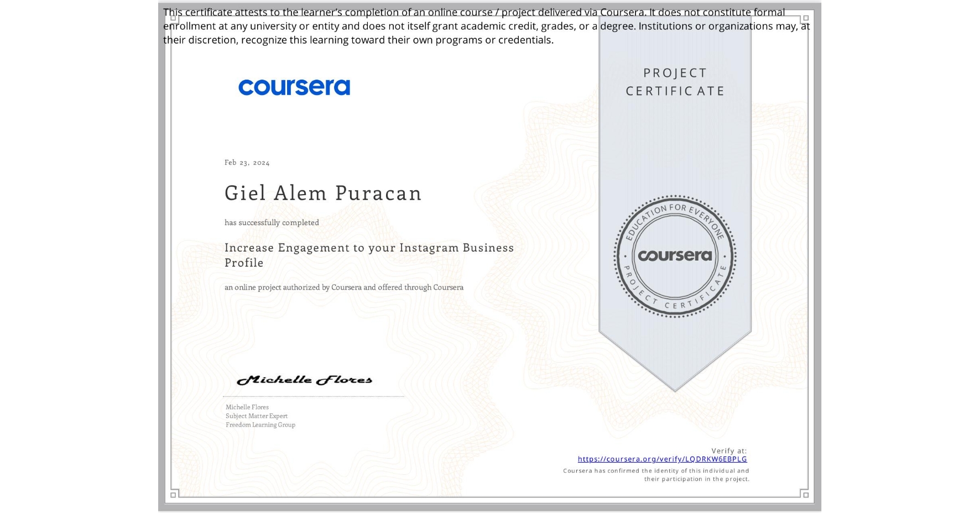Click the date 'Feb 23, 2024'
This screenshot has width=980, height=513.
coord(247,163)
